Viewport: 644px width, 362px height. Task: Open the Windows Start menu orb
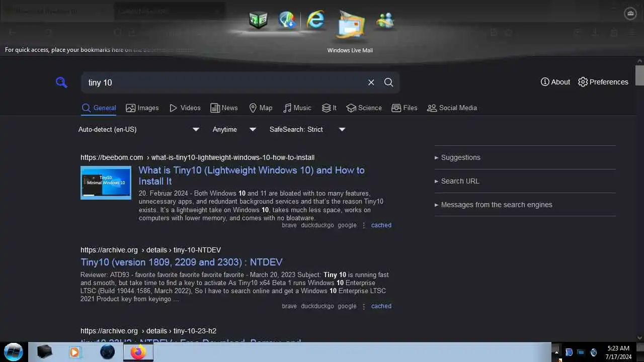(14, 352)
